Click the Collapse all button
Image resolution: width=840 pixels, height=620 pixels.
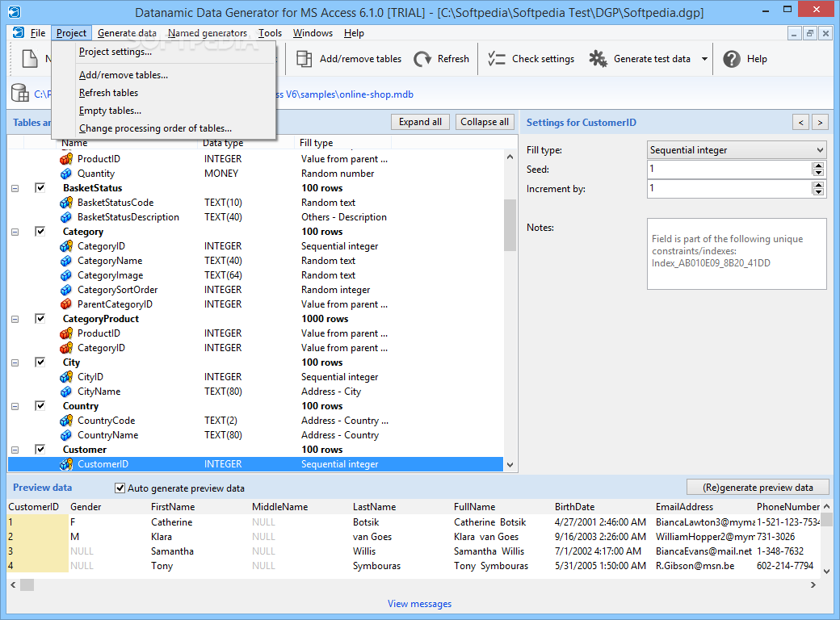point(485,122)
